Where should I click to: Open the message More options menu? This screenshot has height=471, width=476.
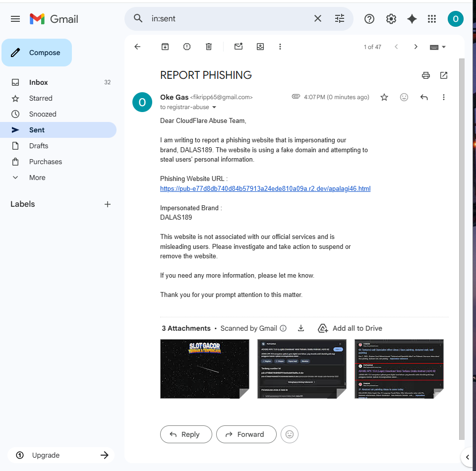click(443, 97)
